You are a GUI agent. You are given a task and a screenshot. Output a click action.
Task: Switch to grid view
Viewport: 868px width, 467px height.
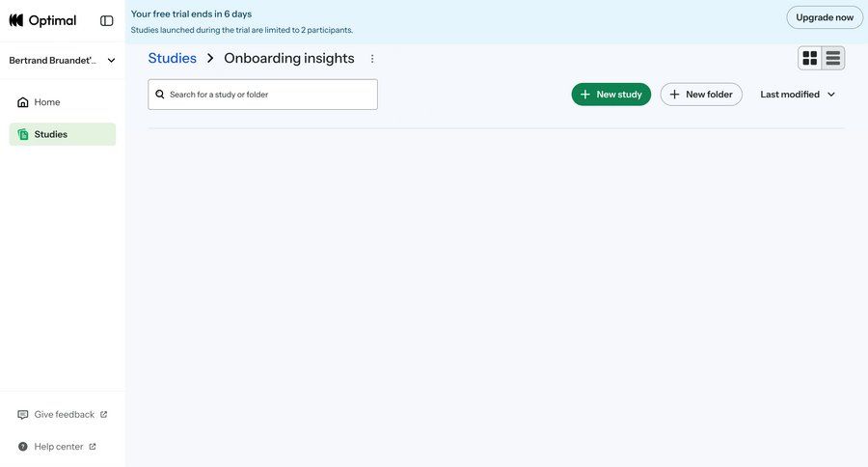(810, 58)
